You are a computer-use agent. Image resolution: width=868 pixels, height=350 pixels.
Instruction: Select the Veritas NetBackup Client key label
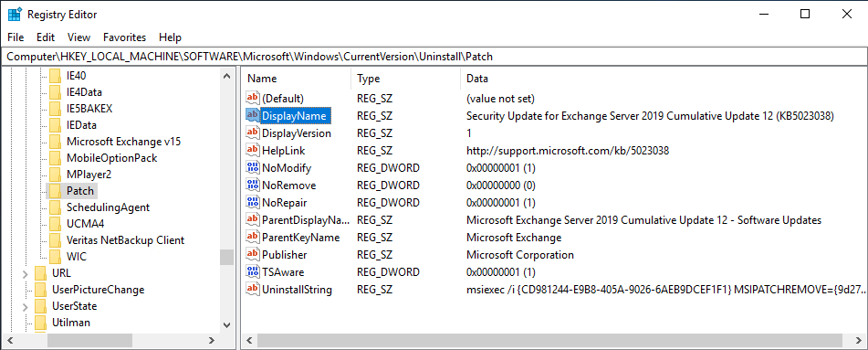coord(125,240)
